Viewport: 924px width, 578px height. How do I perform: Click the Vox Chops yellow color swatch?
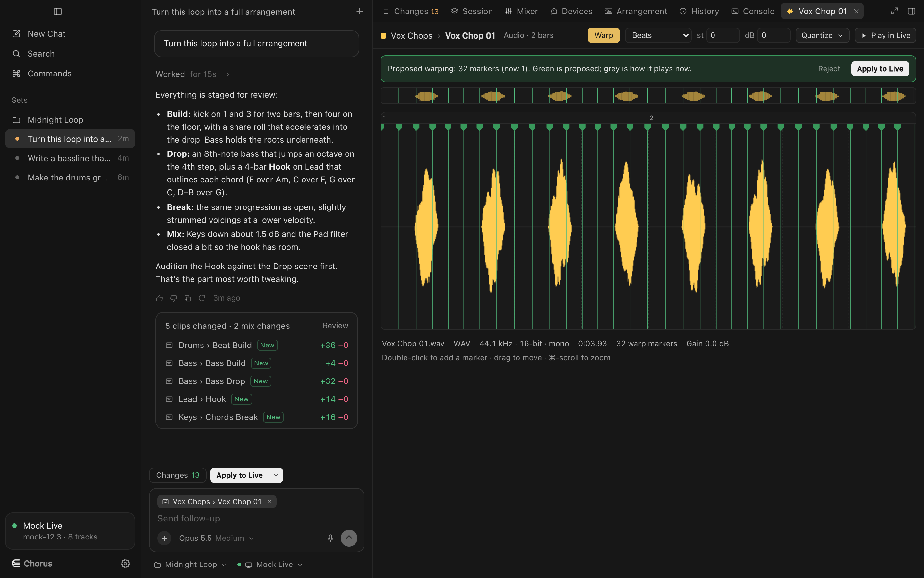pos(383,36)
